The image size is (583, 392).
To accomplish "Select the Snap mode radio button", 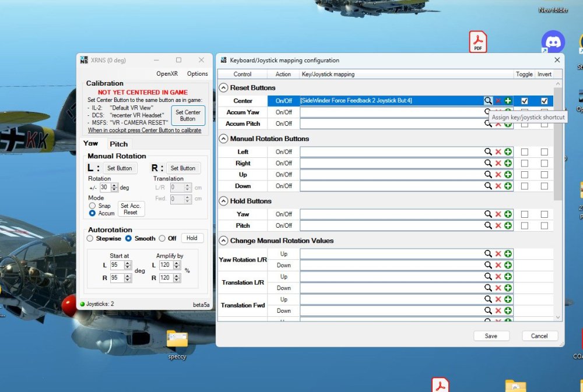I will click(x=92, y=206).
